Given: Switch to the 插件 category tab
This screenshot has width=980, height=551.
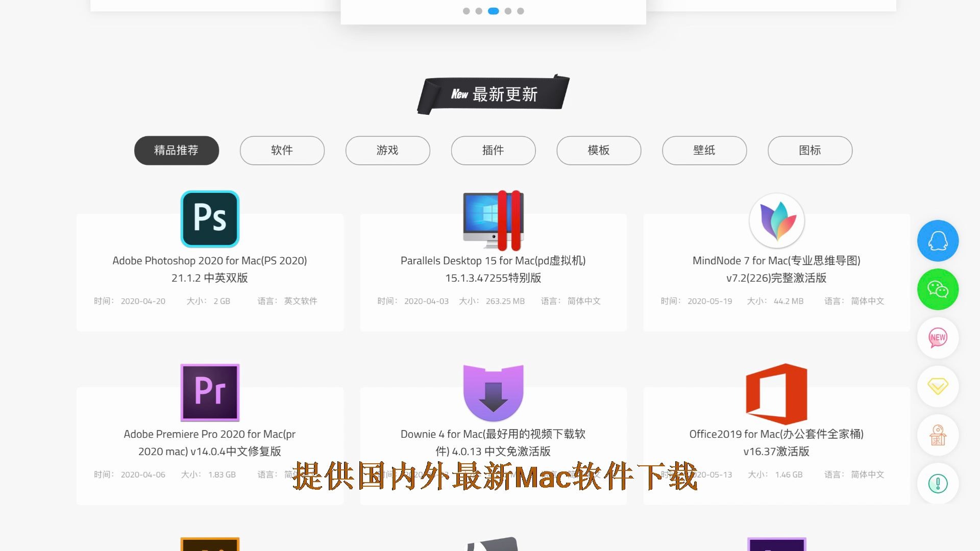Looking at the screenshot, I should [493, 151].
